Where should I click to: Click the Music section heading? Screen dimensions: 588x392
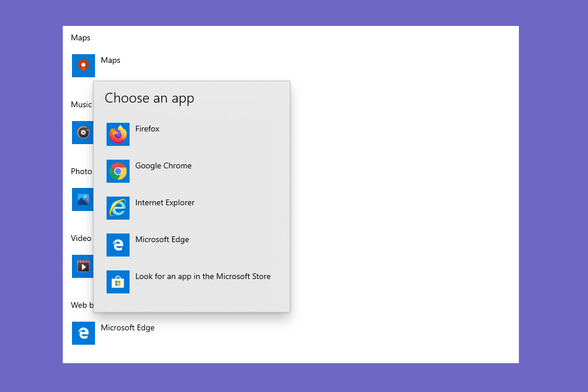81,104
